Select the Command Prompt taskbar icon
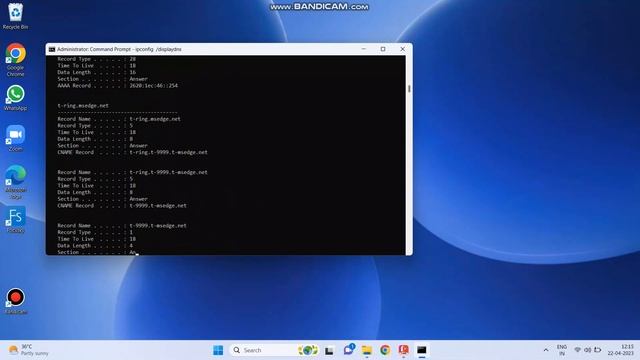 click(422, 350)
